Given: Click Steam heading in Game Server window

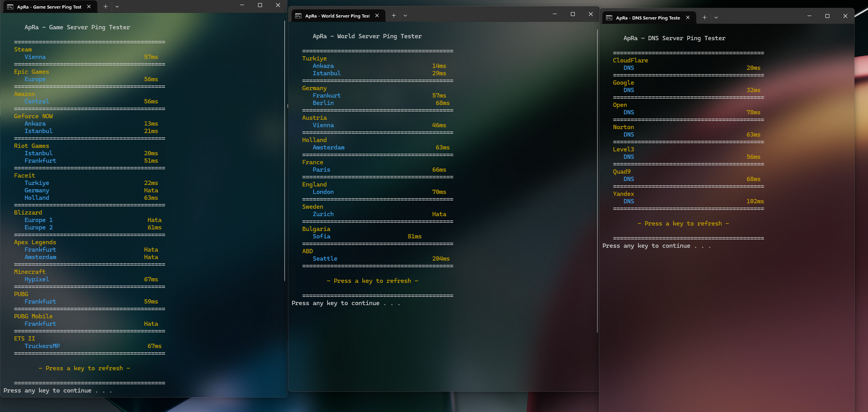Looking at the screenshot, I should (x=23, y=50).
